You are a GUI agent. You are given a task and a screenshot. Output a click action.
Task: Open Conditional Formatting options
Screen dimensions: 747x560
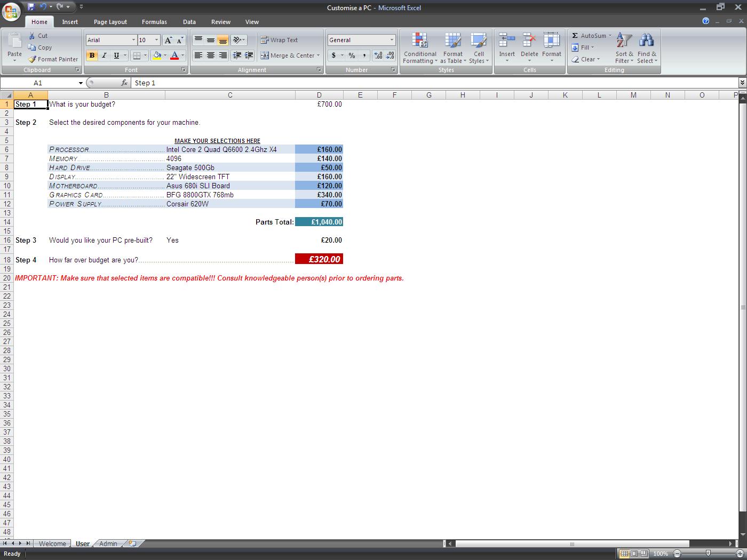click(x=420, y=48)
